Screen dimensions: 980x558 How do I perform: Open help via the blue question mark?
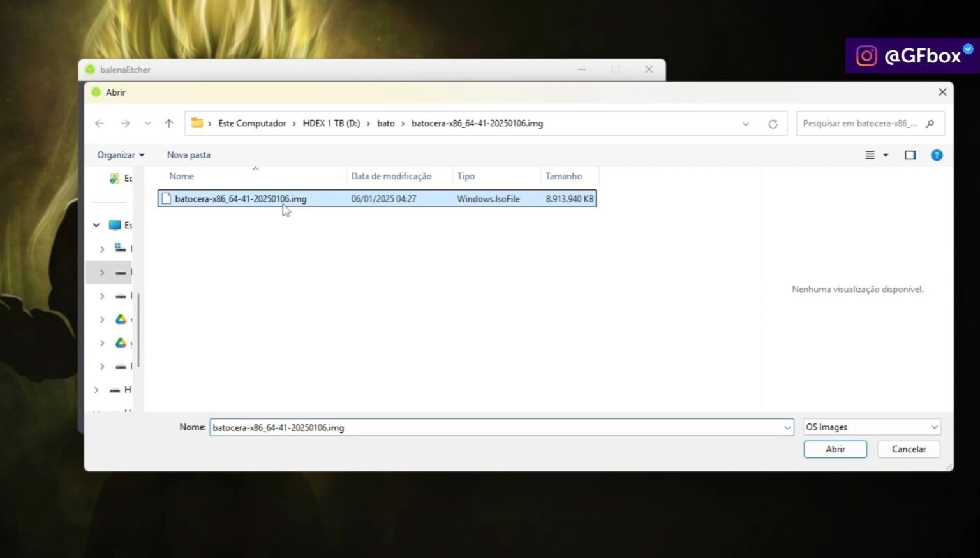coord(936,154)
